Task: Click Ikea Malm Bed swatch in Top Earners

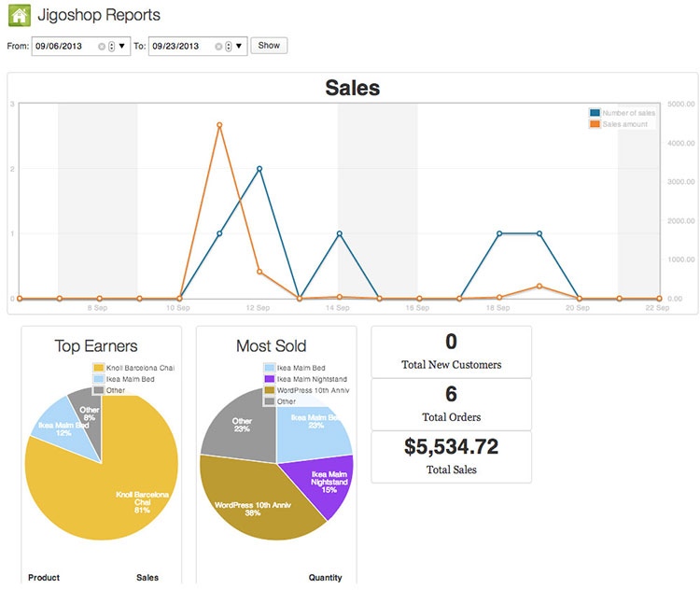Action: (99, 379)
